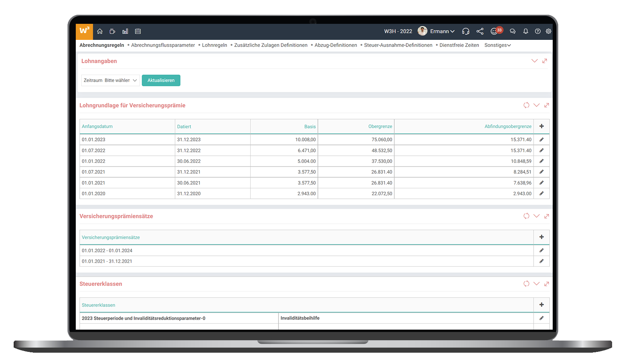Edit the 01.01.2020 row
This screenshot has width=623, height=364.
(541, 193)
